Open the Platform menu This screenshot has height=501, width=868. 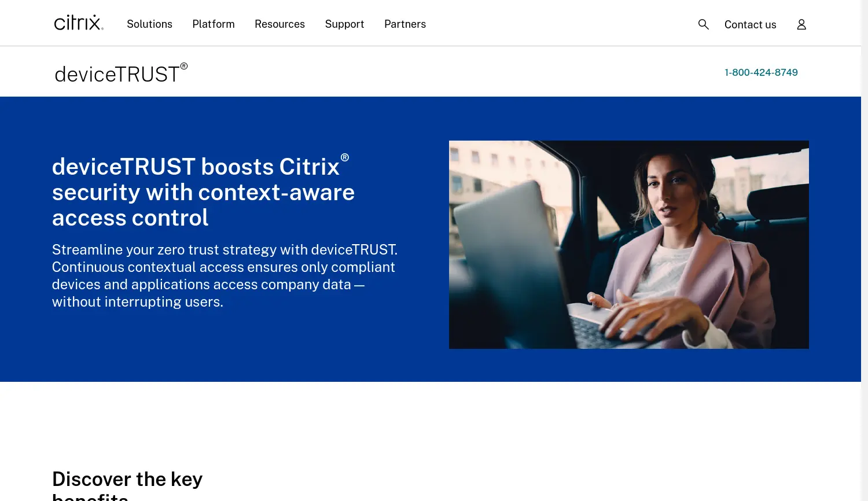pos(214,24)
